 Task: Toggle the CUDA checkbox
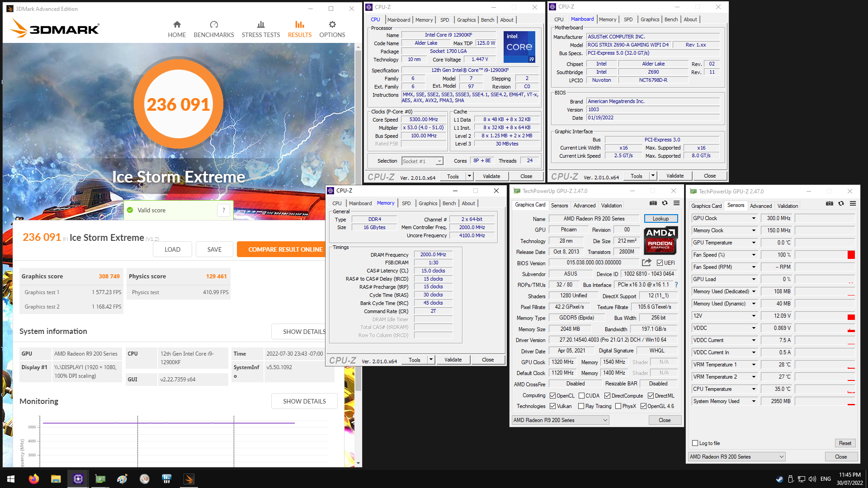(581, 396)
